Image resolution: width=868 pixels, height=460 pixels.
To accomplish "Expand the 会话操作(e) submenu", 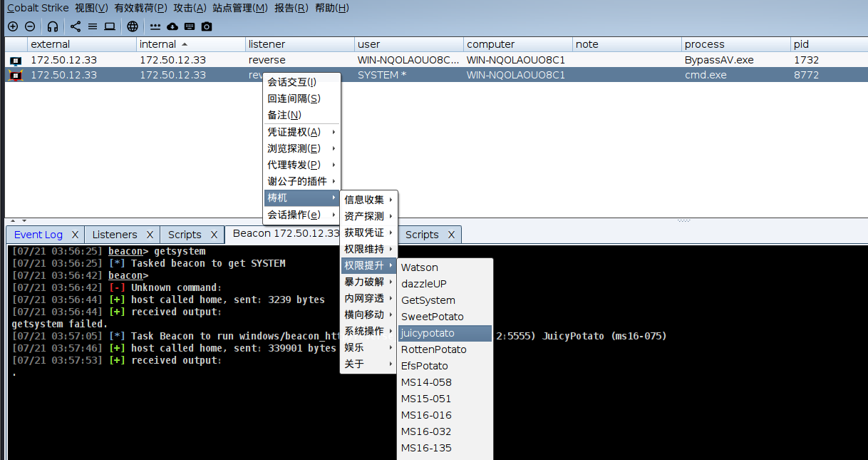I will pos(302,215).
